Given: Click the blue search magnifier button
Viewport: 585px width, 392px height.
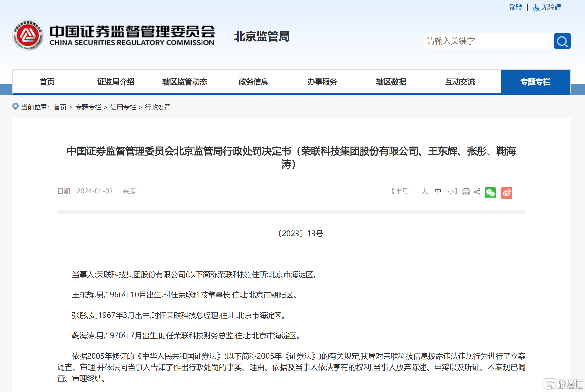Looking at the screenshot, I should (x=562, y=41).
